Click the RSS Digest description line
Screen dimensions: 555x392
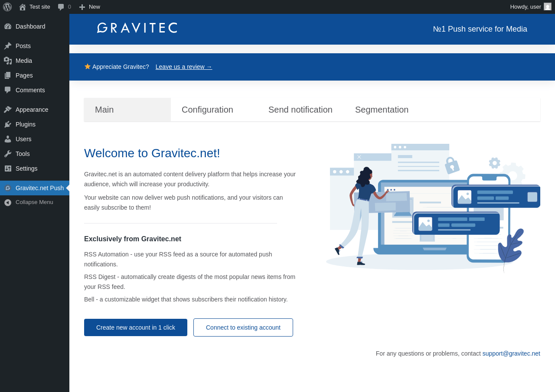(189, 282)
